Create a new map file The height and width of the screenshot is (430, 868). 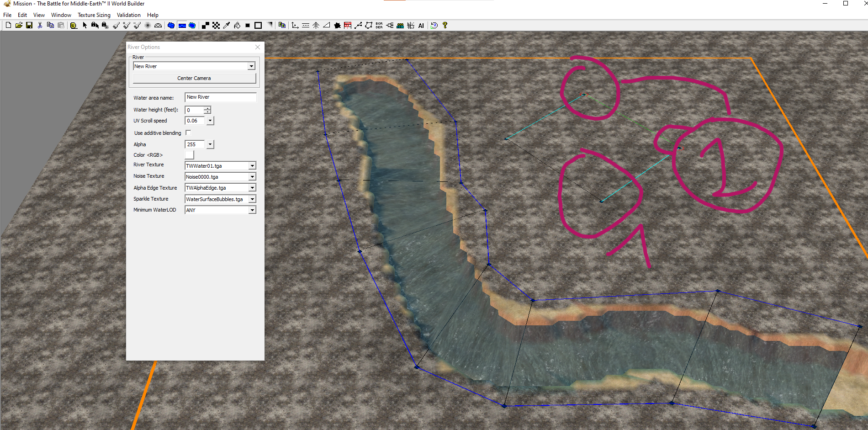8,25
